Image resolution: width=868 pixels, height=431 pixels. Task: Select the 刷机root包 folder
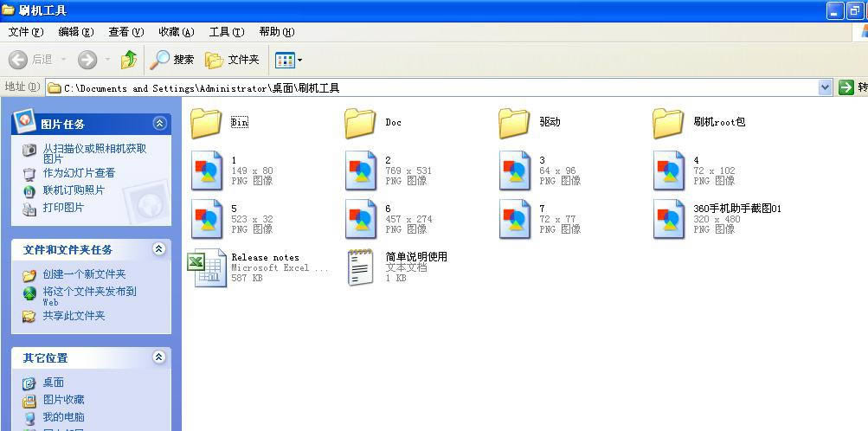click(x=668, y=123)
